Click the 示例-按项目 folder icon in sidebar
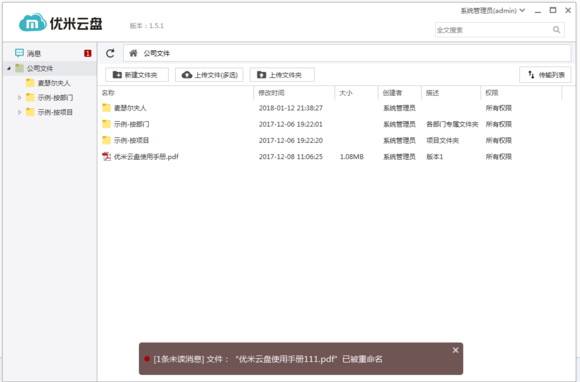This screenshot has height=382, width=580. coord(30,112)
